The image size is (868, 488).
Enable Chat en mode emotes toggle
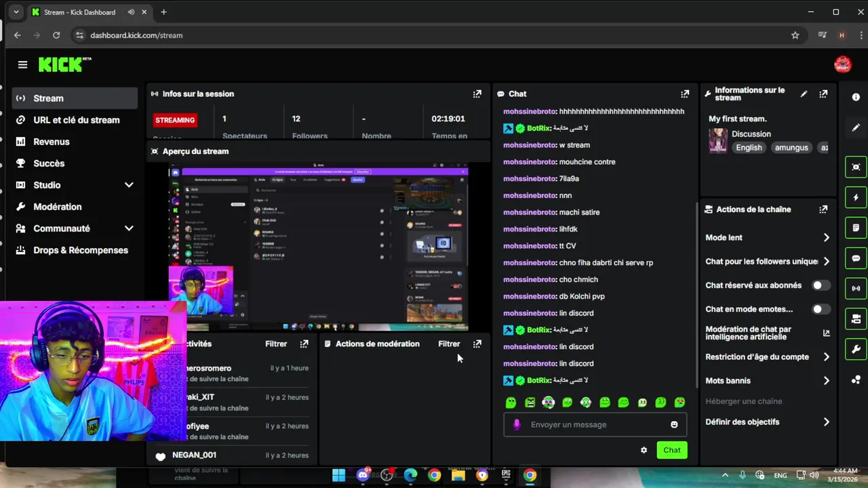click(x=821, y=309)
